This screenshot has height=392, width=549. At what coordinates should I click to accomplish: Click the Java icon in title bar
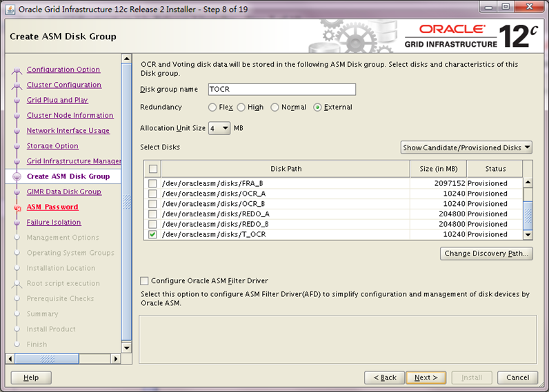pyautogui.click(x=10, y=9)
